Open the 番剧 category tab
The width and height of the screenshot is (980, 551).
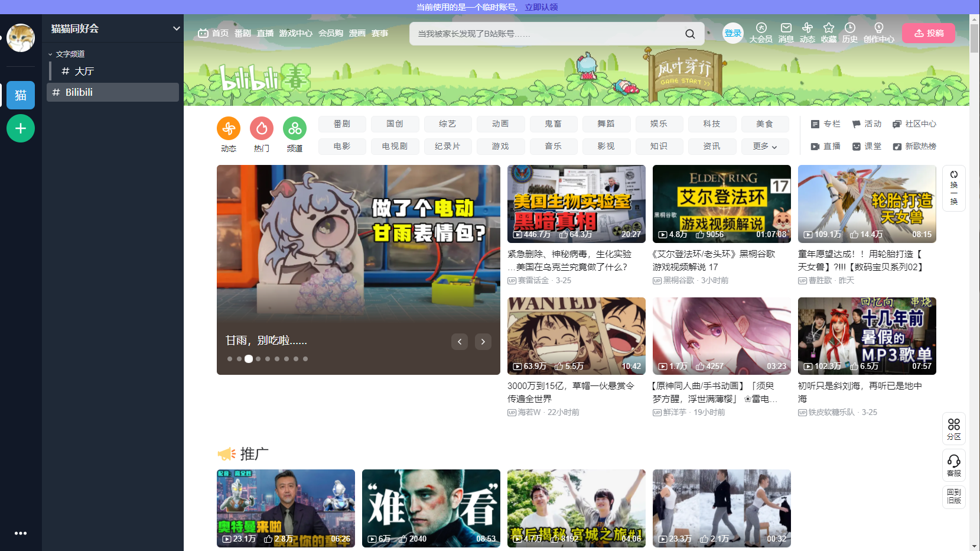coord(342,124)
